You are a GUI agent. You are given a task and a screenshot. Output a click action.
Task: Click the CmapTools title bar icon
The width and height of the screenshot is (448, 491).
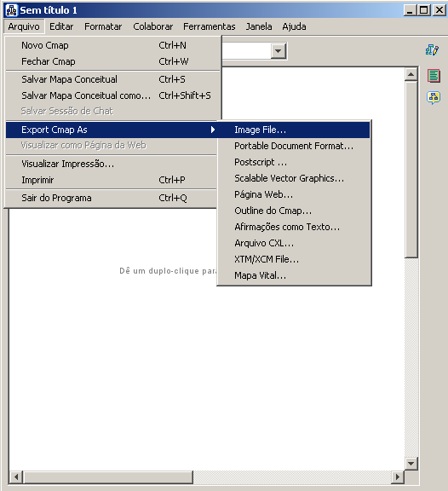(x=12, y=10)
